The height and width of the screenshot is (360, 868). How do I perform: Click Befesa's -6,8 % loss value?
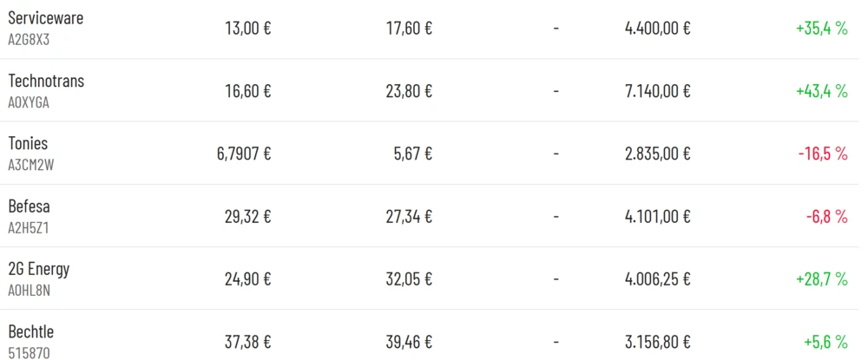pyautogui.click(x=826, y=216)
